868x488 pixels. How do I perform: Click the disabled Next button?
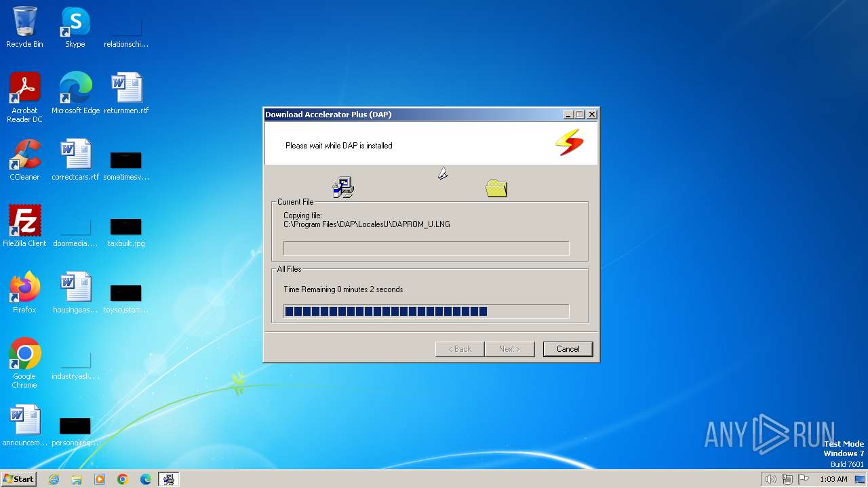[509, 349]
